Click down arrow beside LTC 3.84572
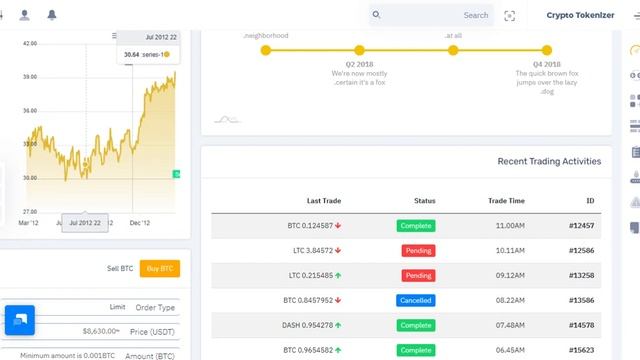The image size is (640, 360). [x=338, y=250]
